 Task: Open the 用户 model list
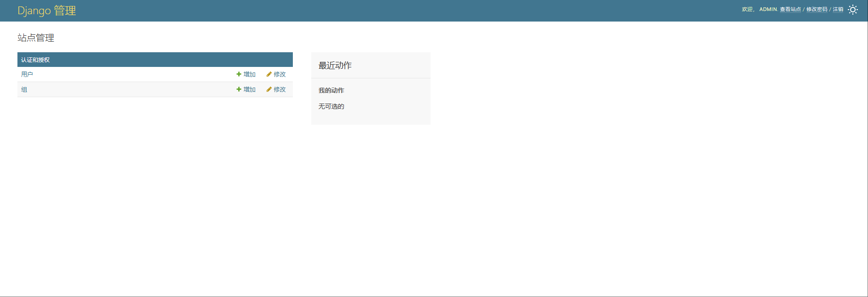[27, 74]
